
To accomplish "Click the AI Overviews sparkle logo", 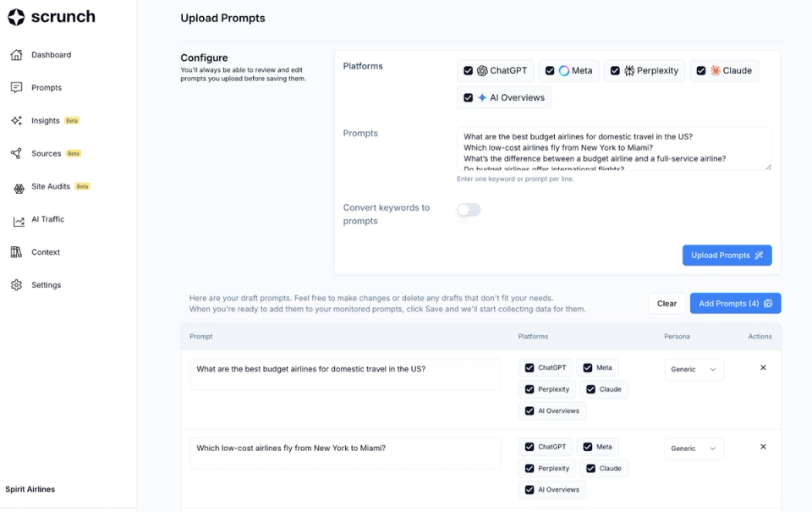I will 482,97.
